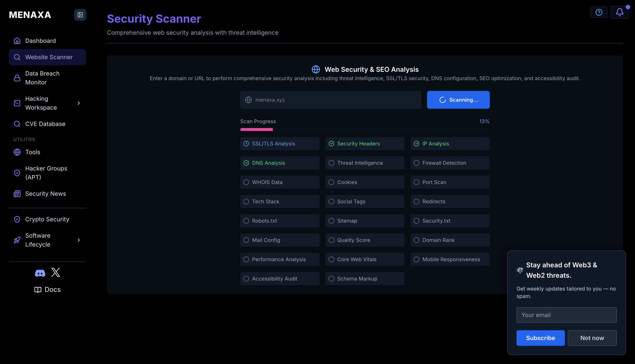Click the globe icon inside the domain field

pyautogui.click(x=248, y=100)
